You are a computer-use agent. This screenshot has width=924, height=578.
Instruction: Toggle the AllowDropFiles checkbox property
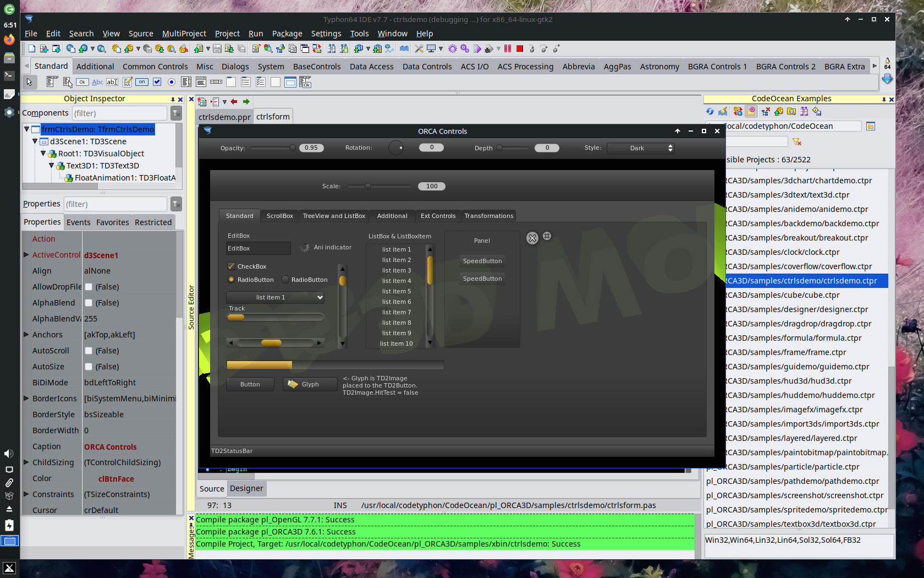point(89,287)
